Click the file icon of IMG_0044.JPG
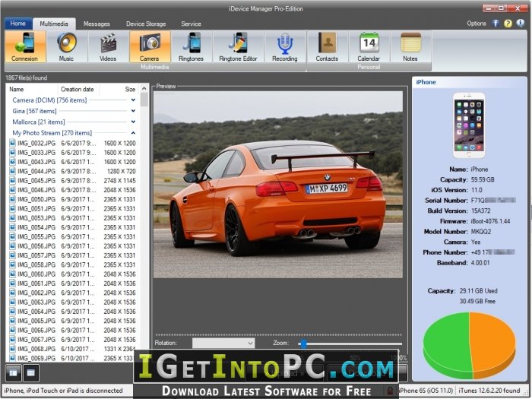The height and width of the screenshot is (399, 532). point(13,171)
